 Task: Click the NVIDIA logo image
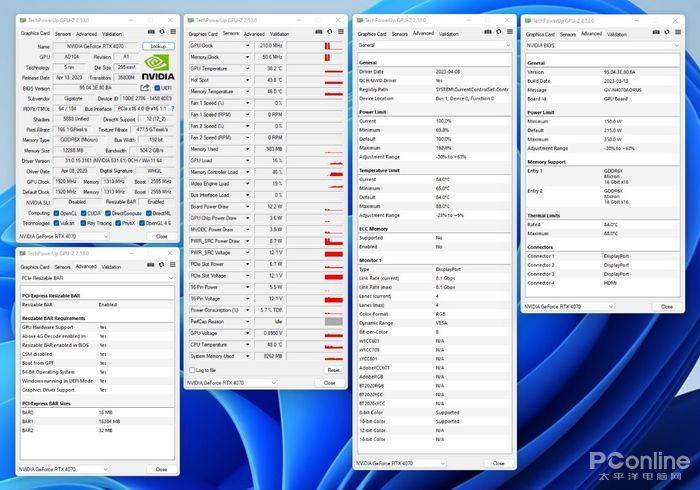pos(158,67)
